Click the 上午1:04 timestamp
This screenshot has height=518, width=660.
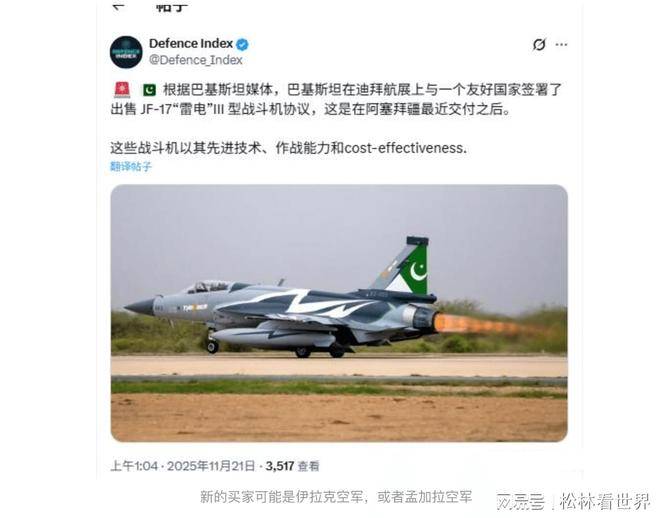[x=134, y=466]
